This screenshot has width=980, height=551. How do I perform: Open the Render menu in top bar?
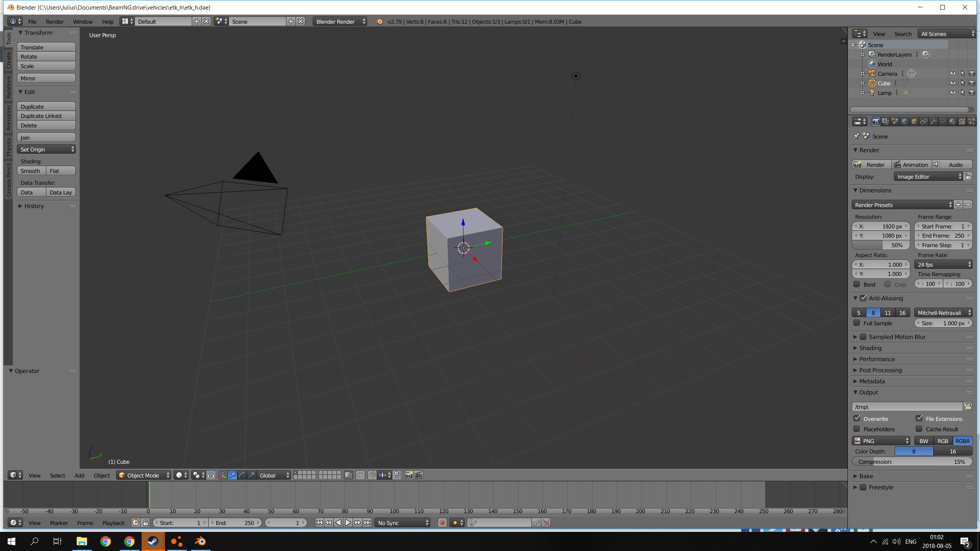click(x=55, y=22)
